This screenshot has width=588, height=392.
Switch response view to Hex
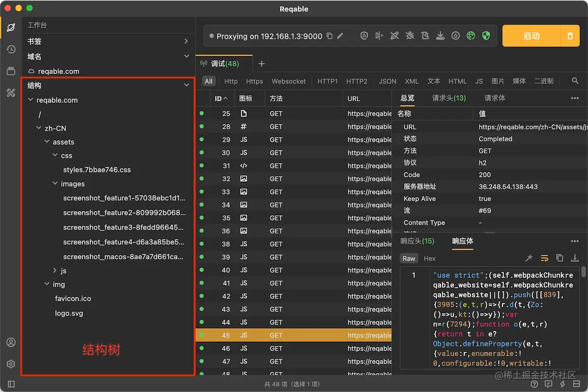coord(429,258)
